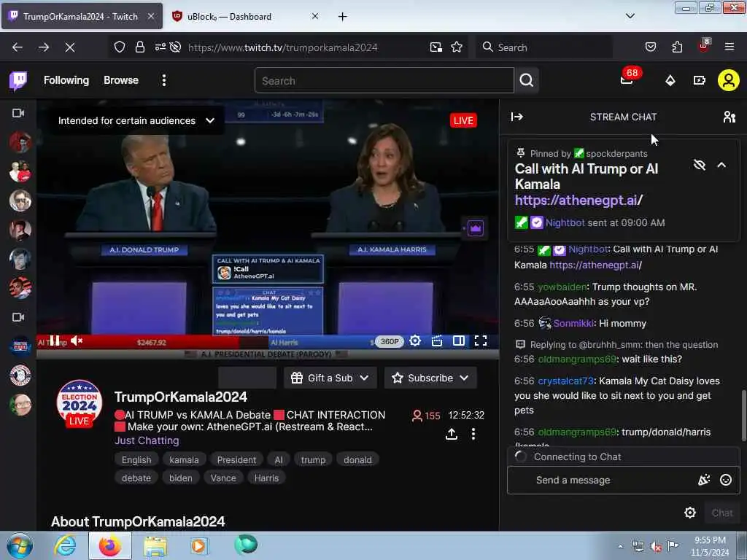Open Windows Explorer folder in taskbar

point(155,546)
